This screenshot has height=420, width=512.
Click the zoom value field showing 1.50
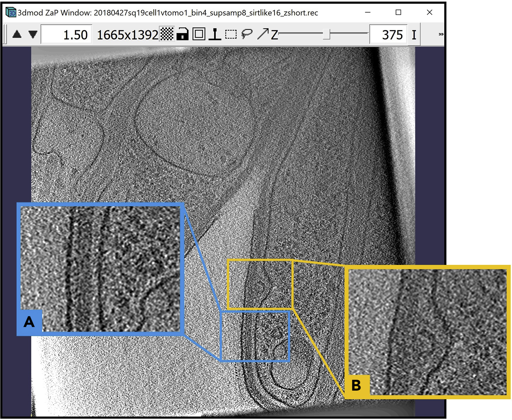click(67, 34)
